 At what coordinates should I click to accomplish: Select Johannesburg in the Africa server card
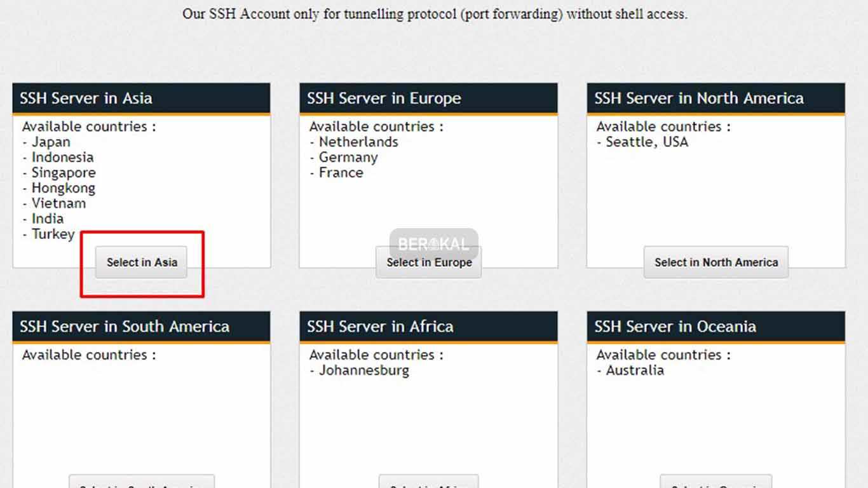362,370
